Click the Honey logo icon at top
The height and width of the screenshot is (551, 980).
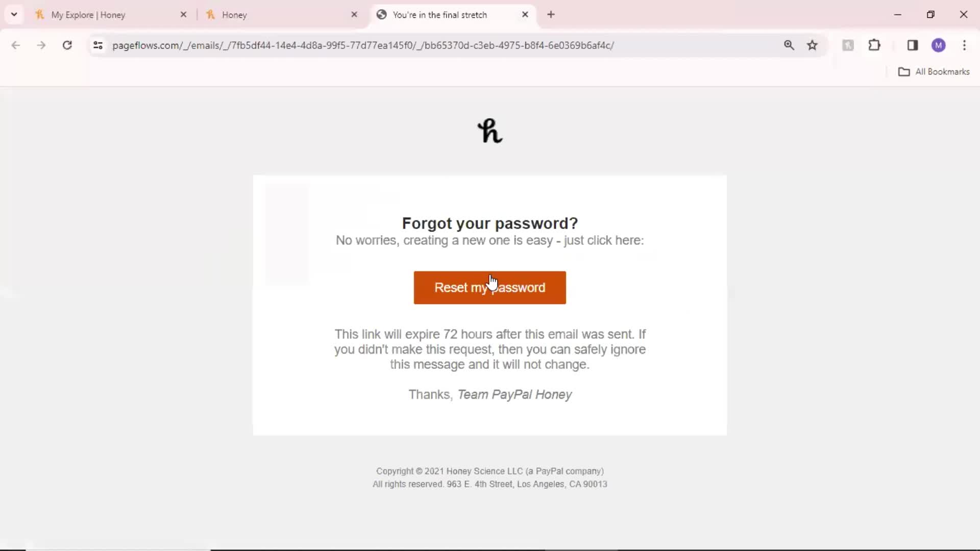pyautogui.click(x=490, y=130)
